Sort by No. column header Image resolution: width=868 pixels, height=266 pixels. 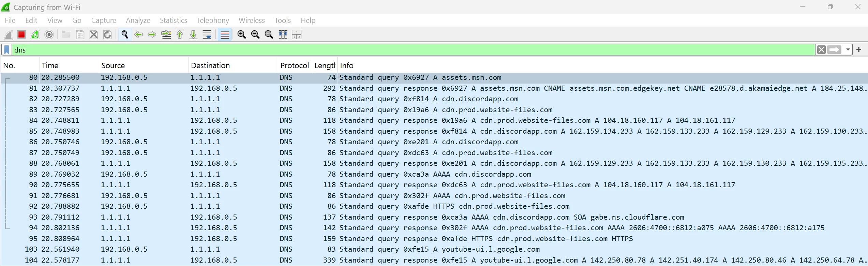[x=20, y=65]
